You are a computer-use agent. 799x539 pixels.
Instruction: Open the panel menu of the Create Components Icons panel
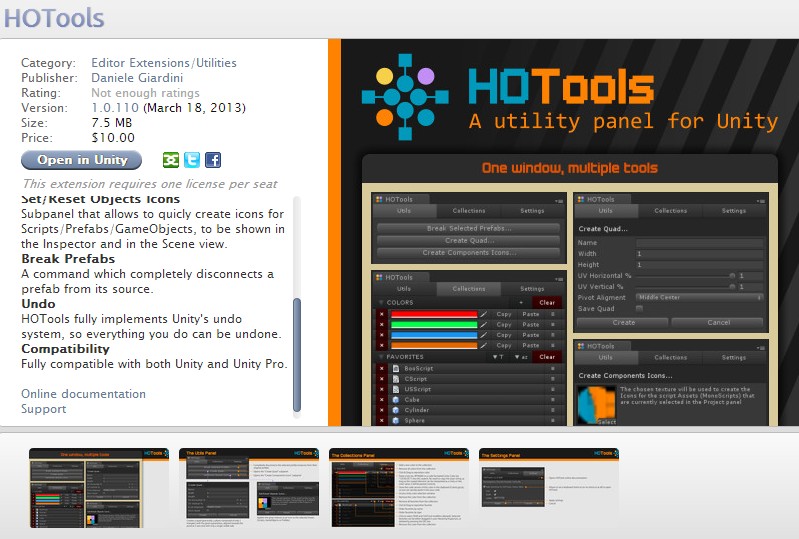coord(760,347)
